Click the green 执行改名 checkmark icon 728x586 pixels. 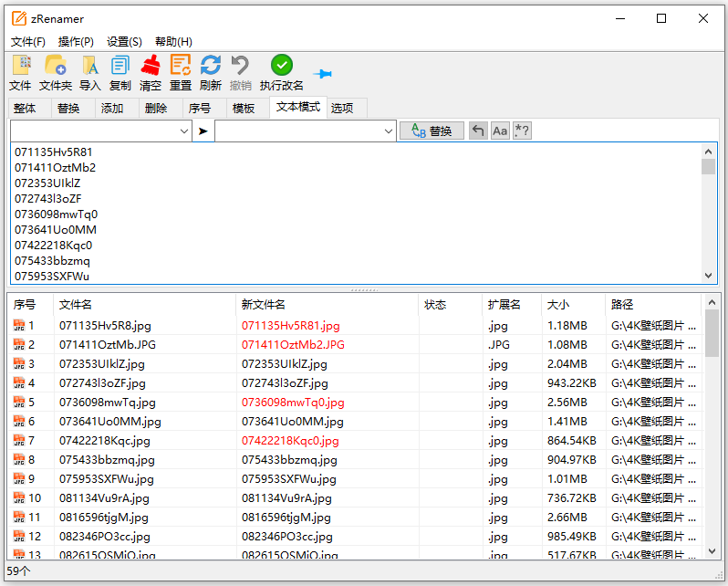(282, 65)
